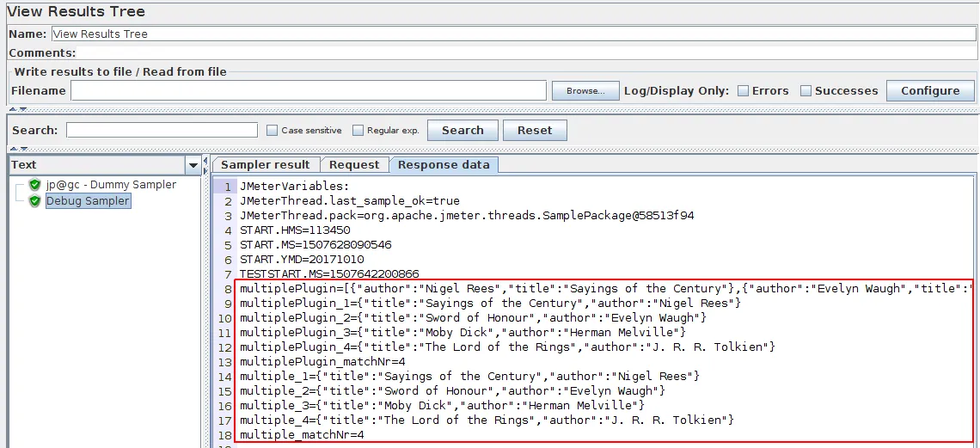Enable the Successes only checkbox
980x448 pixels.
(805, 90)
